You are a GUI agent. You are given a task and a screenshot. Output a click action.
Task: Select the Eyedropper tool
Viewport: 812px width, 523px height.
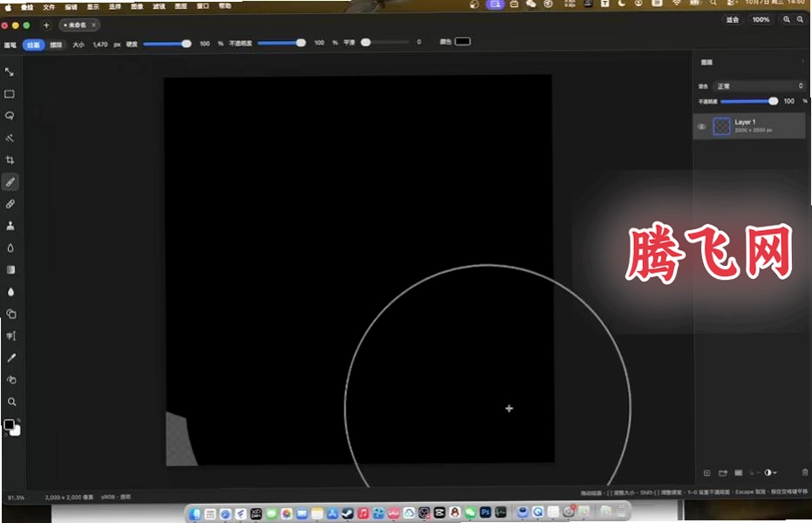11,357
